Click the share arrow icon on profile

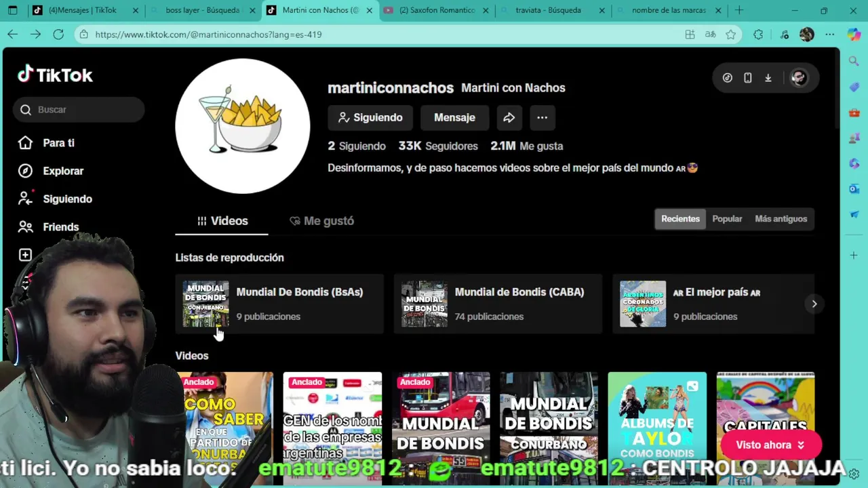(509, 117)
